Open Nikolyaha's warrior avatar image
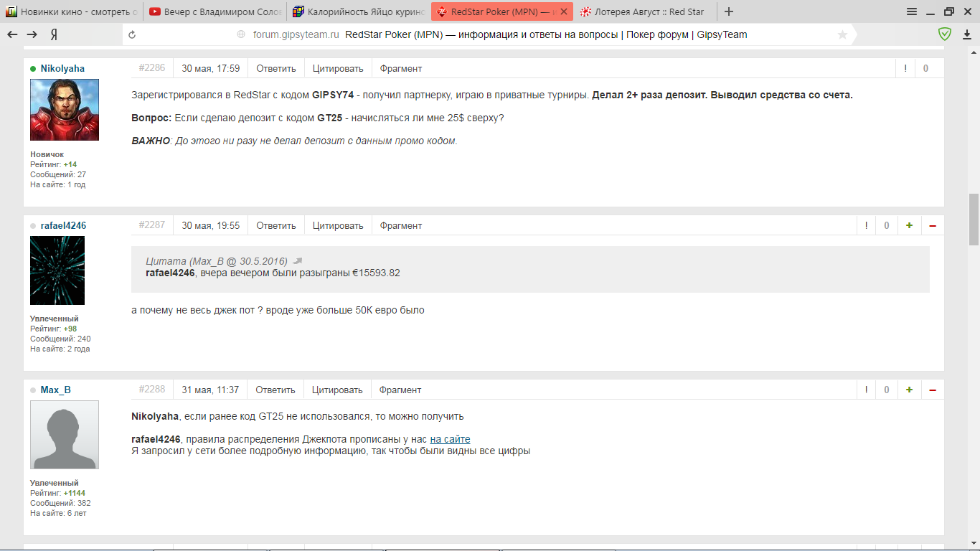The height and width of the screenshot is (551, 980). 65,110
